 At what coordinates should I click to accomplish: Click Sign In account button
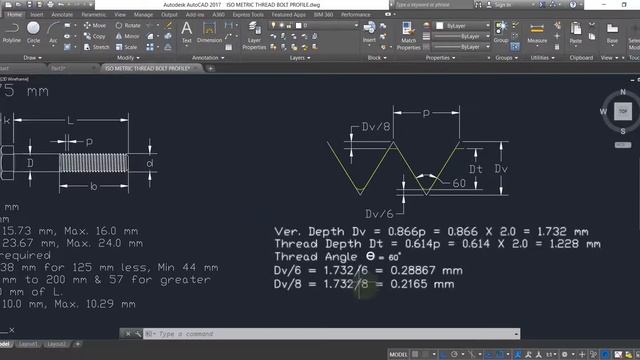coord(499,4)
